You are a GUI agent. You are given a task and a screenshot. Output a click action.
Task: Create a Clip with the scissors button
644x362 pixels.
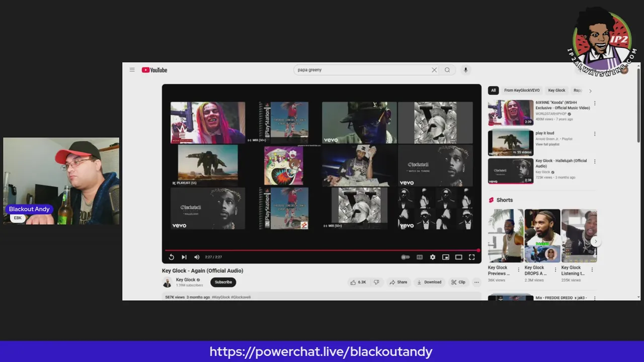pos(458,282)
